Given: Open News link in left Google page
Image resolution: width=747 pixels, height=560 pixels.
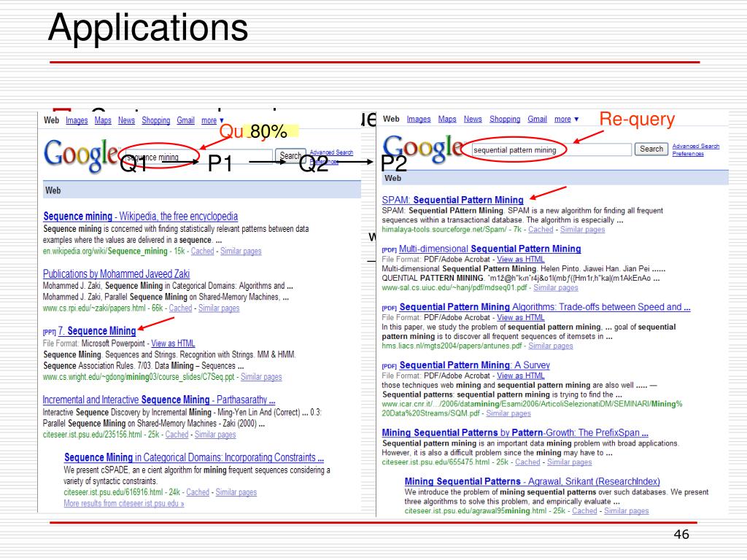Looking at the screenshot, I should tap(126, 120).
